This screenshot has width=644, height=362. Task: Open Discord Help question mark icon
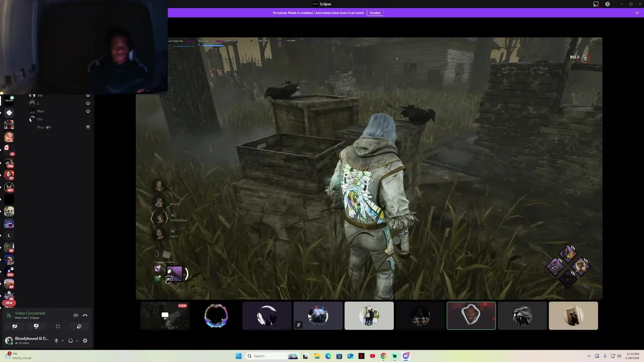[607, 4]
